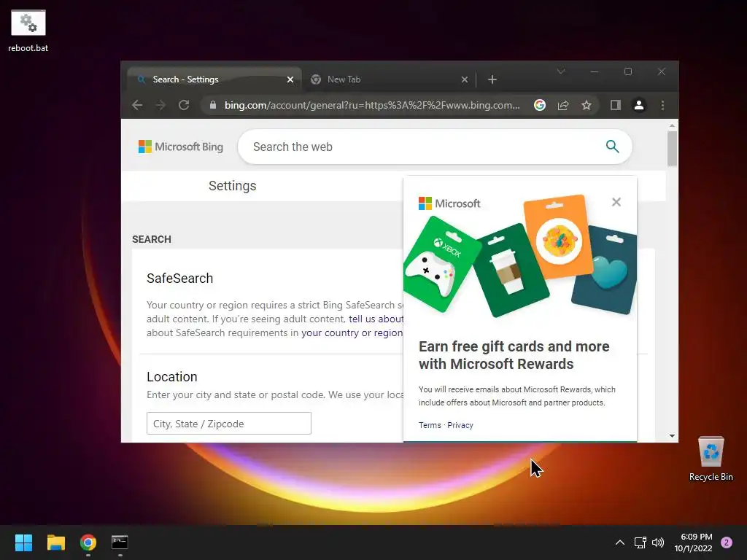
Task: Open the terminal from taskbar
Action: (x=120, y=542)
